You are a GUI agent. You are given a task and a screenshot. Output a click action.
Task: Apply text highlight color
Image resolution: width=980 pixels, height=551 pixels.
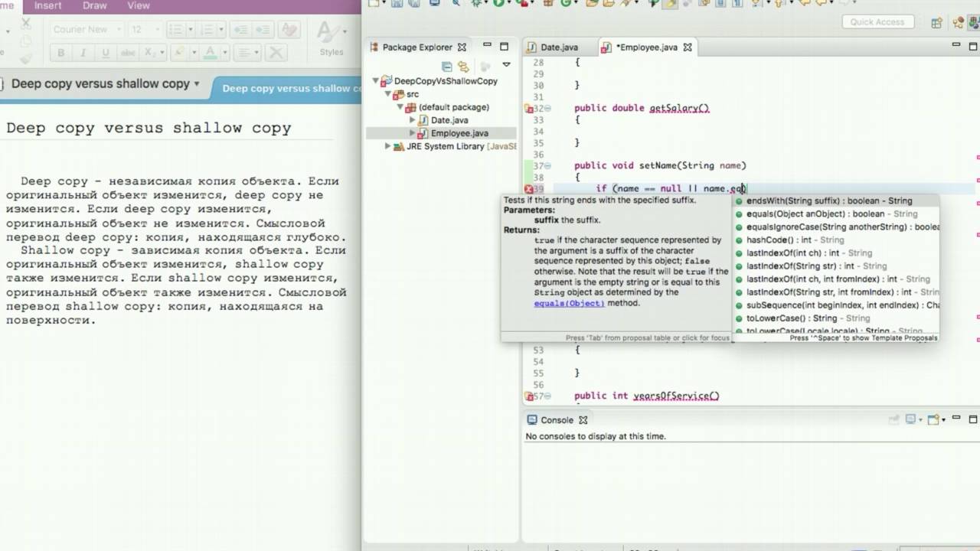178,53
